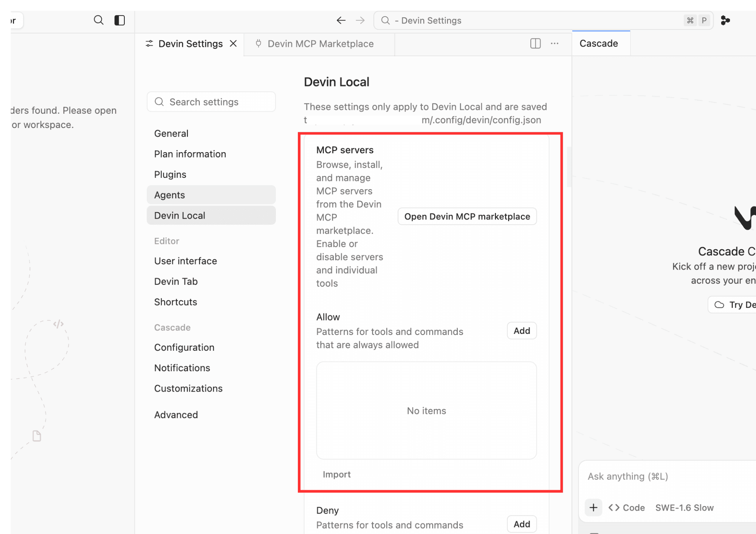Open Cascade Configuration settings

(211, 347)
